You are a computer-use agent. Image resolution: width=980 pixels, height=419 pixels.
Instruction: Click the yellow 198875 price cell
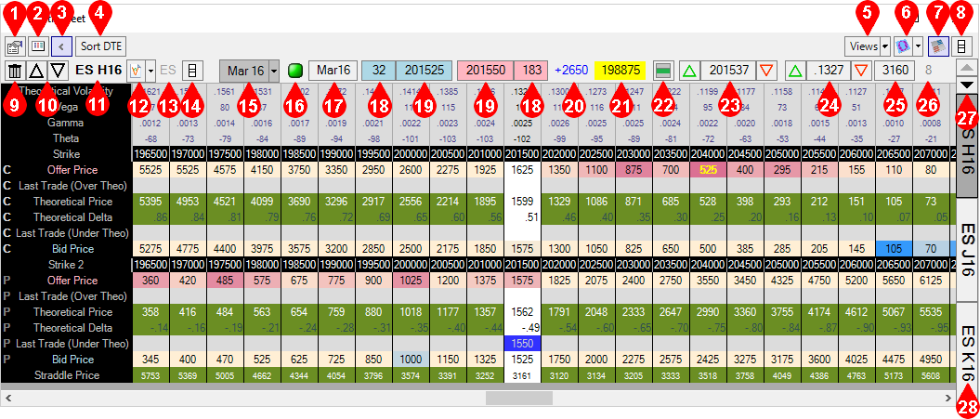coord(621,71)
